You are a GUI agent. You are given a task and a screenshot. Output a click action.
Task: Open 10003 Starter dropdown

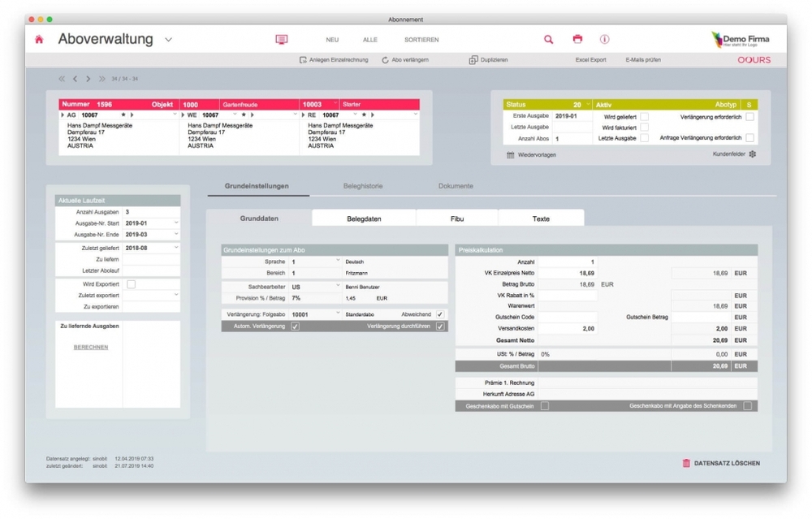[335, 104]
